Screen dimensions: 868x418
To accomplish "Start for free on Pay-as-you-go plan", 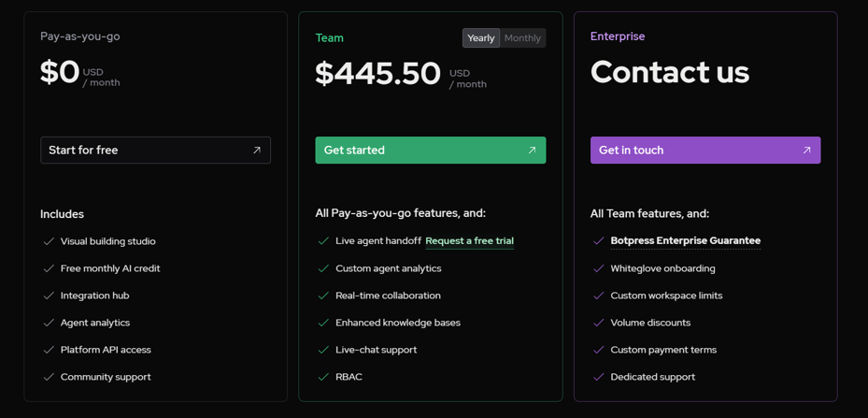I will 155,151.
